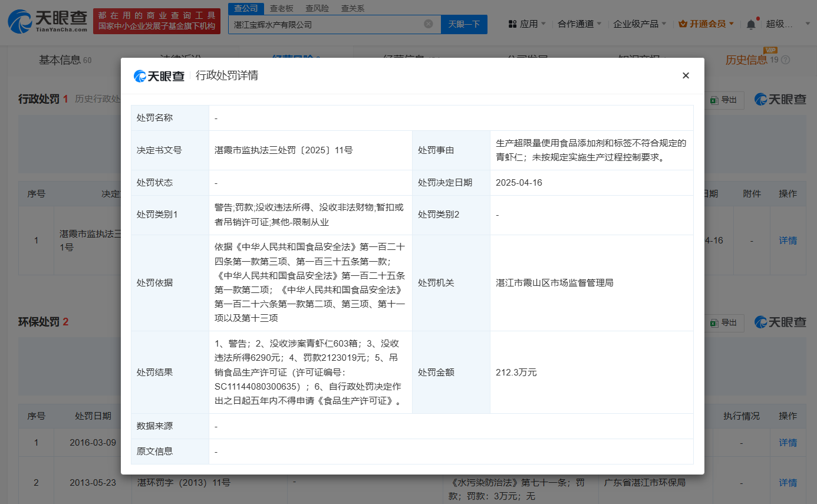This screenshot has width=817, height=504.
Task: Expand the 企业级产品 dropdown
Action: click(640, 24)
